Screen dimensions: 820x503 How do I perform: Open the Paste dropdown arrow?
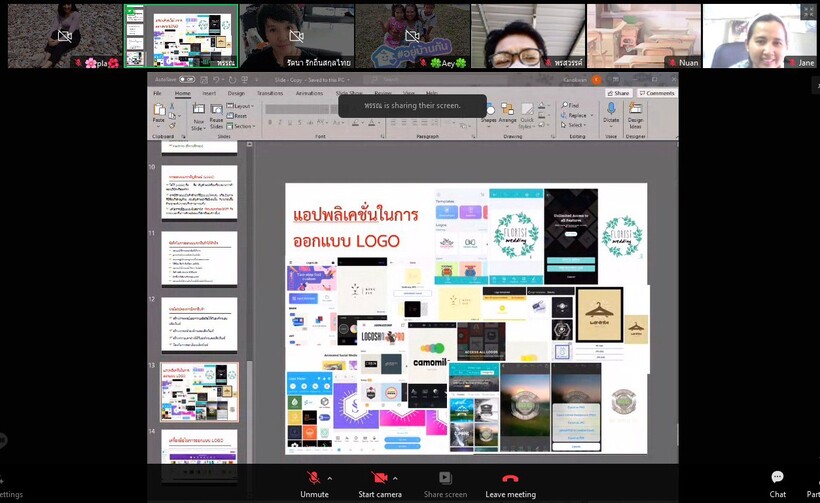[x=159, y=126]
